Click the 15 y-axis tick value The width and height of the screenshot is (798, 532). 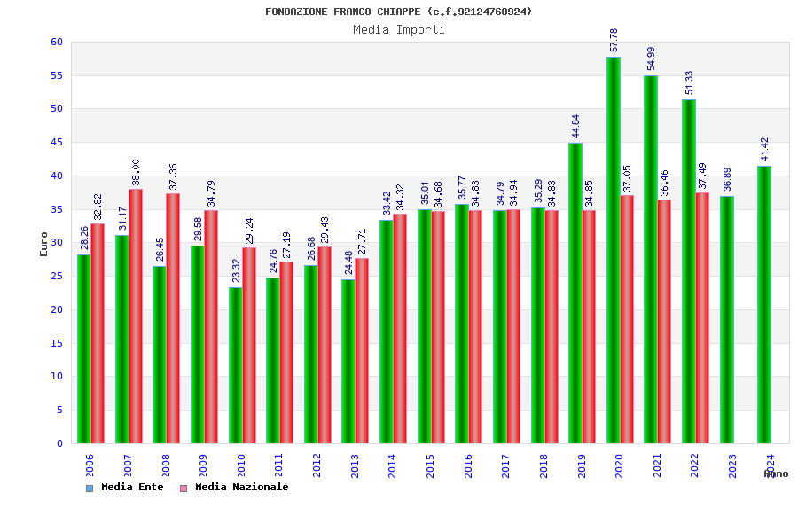(57, 343)
